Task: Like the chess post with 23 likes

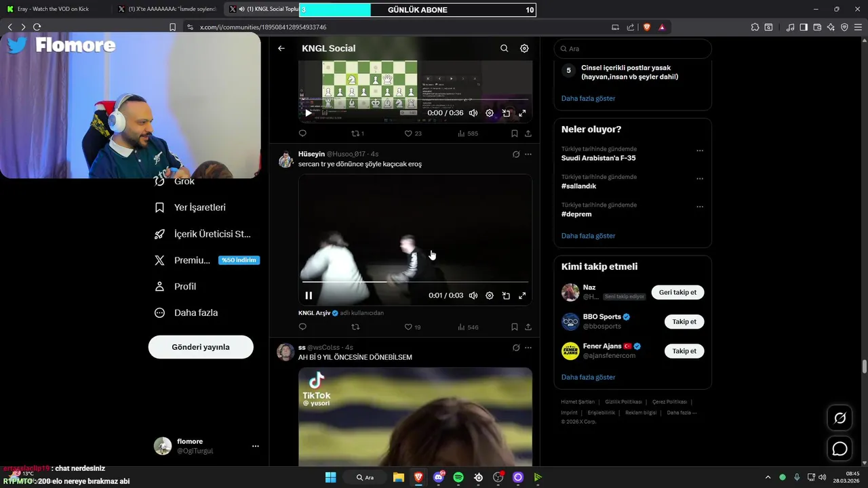Action: pyautogui.click(x=413, y=134)
